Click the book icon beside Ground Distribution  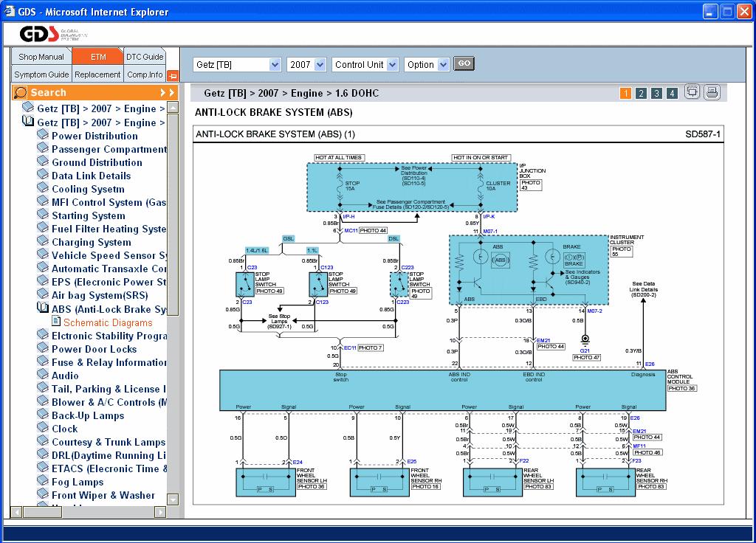tap(43, 162)
